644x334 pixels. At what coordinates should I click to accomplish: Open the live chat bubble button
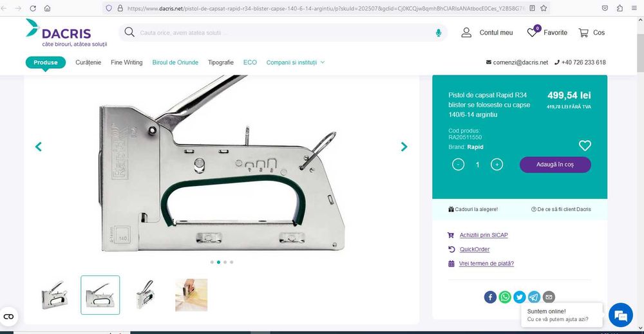click(x=621, y=315)
